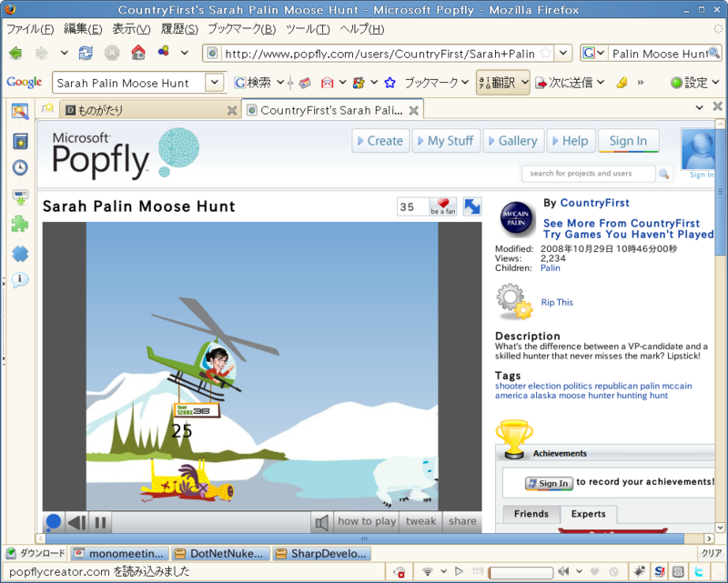Click the status bar S! icon
The image size is (728, 583).
click(659, 571)
